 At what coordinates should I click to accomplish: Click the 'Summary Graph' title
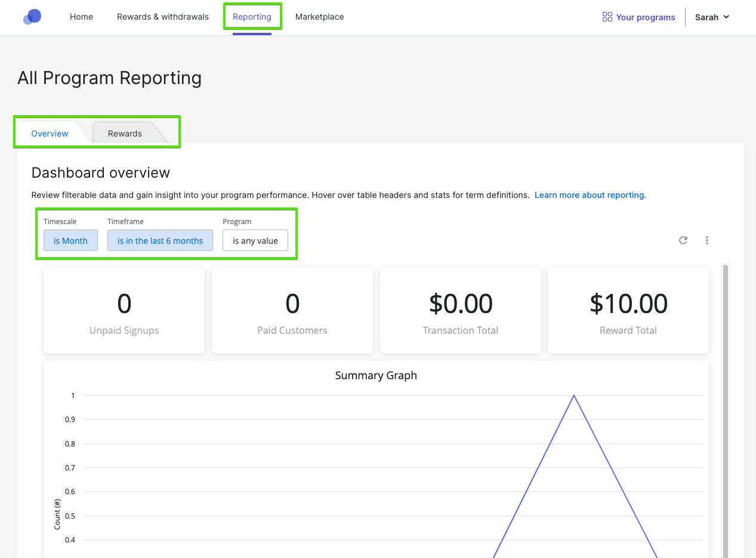tap(376, 376)
